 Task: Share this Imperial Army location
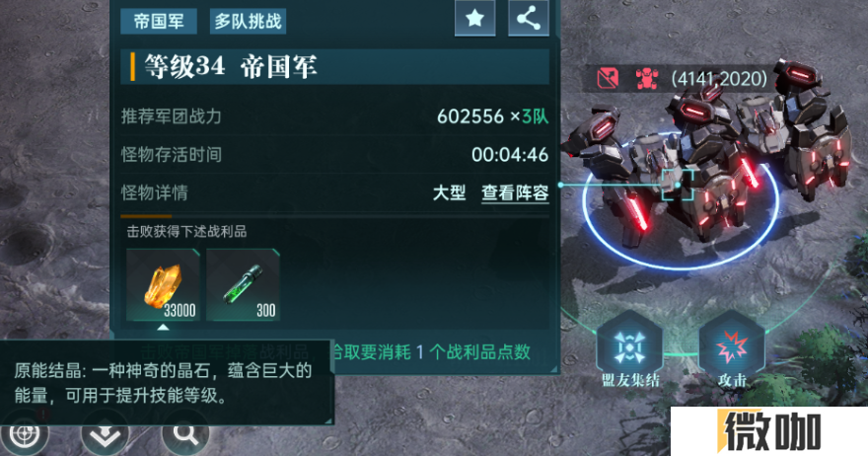(528, 19)
